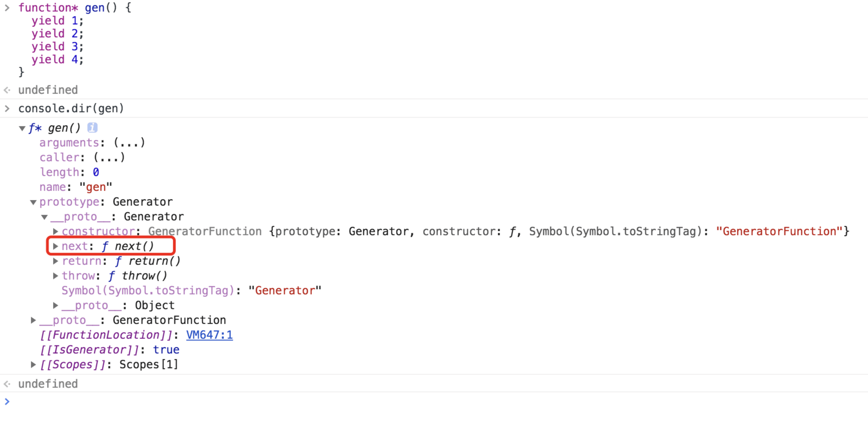
Task: Expand the constructor: GeneratorFunction entry
Action: 55,231
